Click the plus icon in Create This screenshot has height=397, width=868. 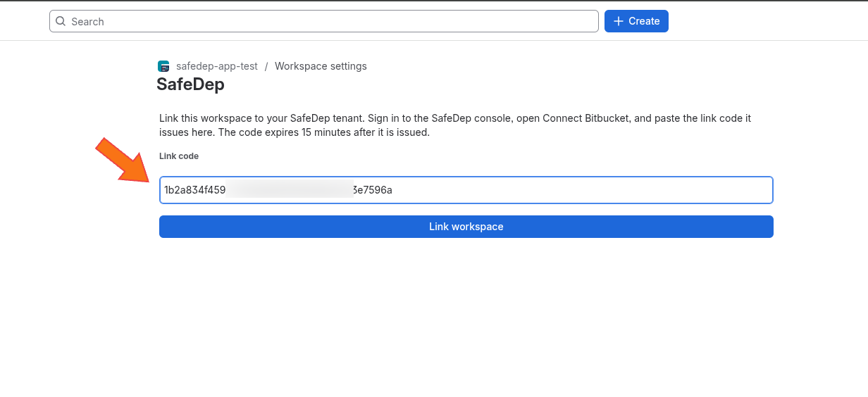[619, 21]
